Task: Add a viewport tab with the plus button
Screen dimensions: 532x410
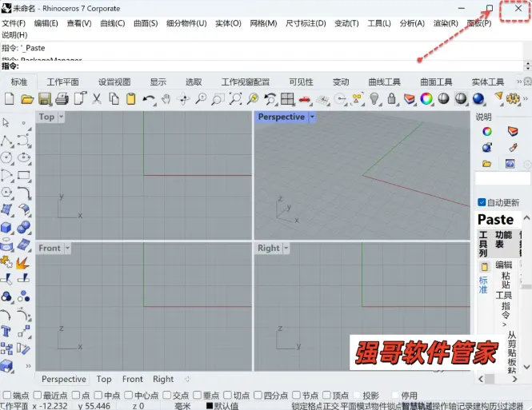Action: [x=187, y=379]
